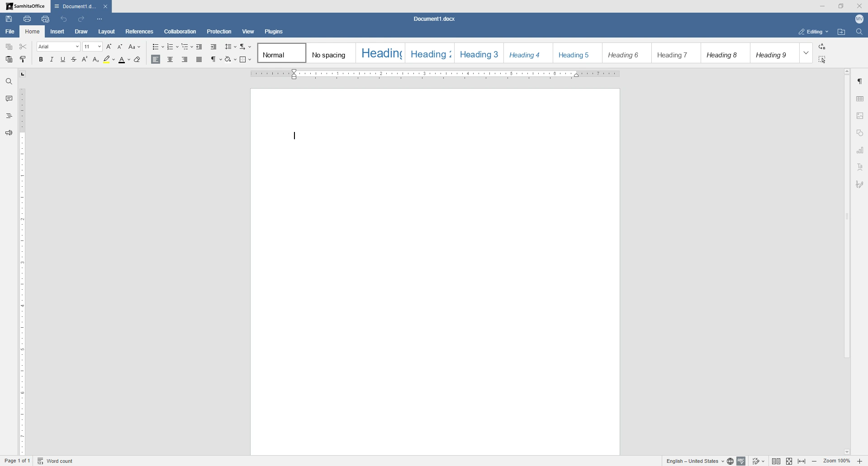The image size is (868, 466).
Task: Switch to the Layout tab
Action: pyautogui.click(x=107, y=32)
